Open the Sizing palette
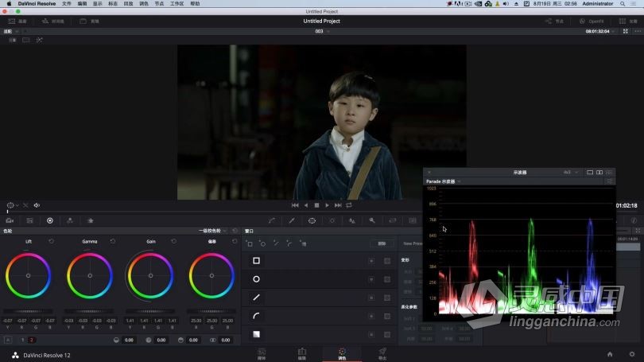 coord(393,220)
